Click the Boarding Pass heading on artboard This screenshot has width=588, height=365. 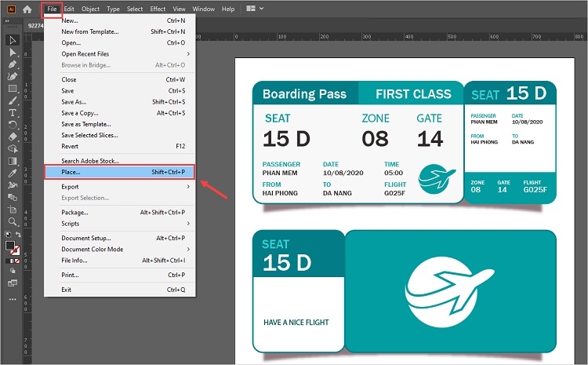tap(304, 94)
